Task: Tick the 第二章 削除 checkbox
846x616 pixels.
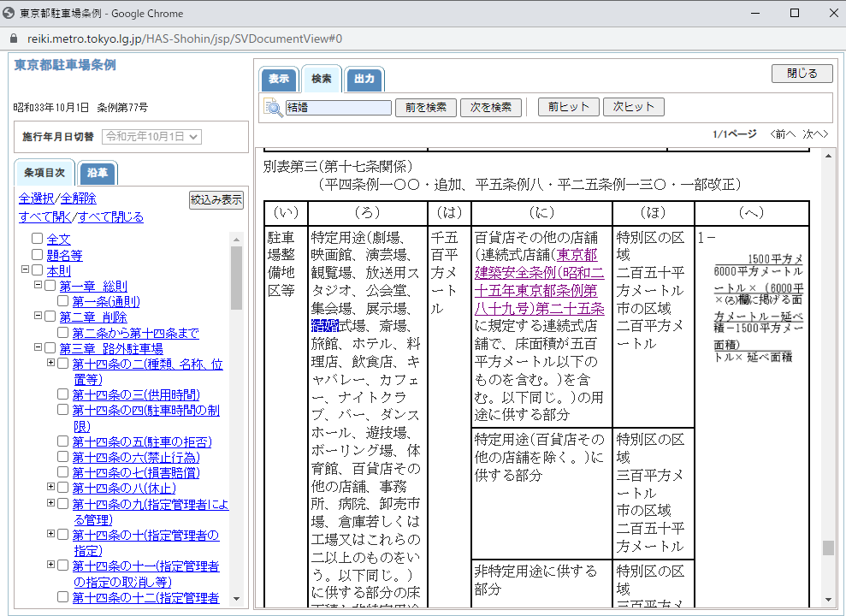Action: (x=50, y=317)
